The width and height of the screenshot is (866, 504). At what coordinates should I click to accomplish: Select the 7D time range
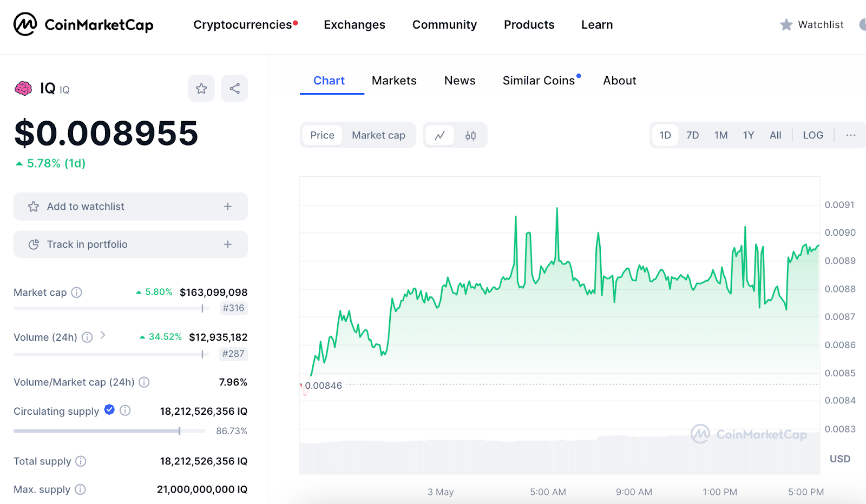[692, 135]
